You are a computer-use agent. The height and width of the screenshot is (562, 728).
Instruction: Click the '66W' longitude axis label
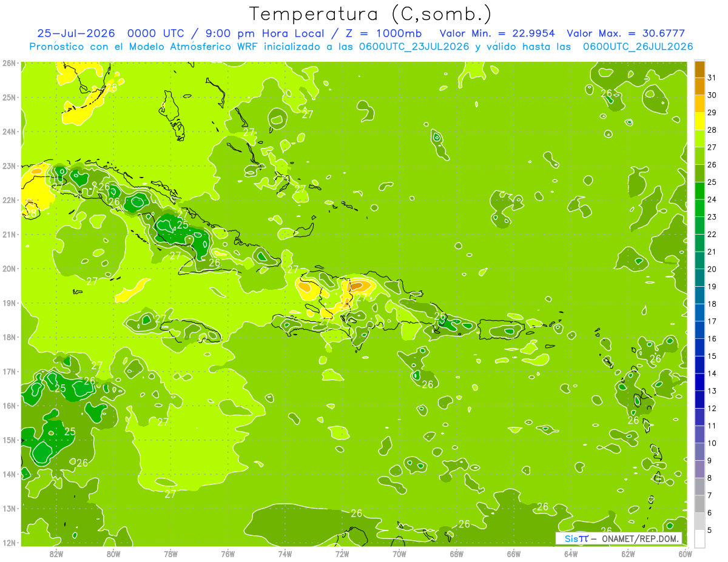[513, 554]
